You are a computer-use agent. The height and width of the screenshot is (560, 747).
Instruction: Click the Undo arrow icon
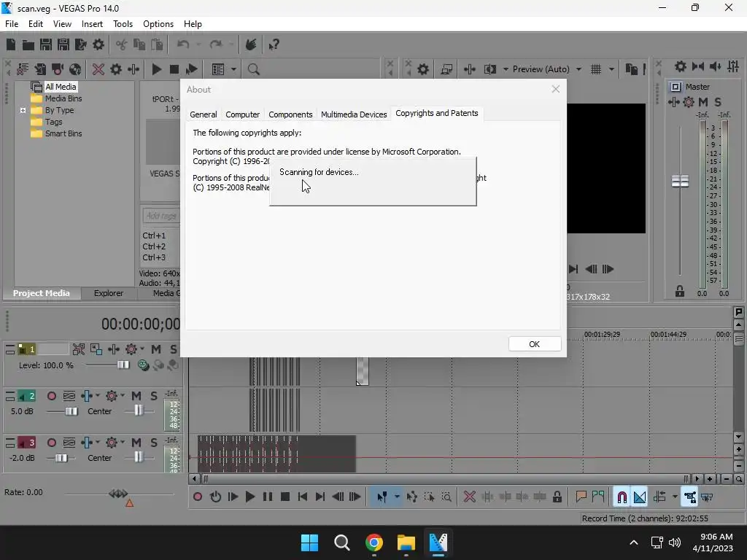coord(183,44)
